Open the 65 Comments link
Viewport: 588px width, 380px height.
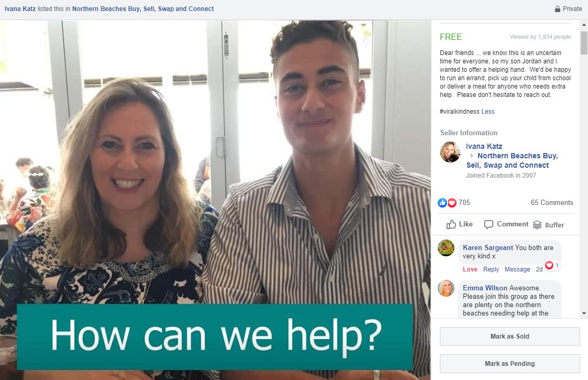point(552,202)
